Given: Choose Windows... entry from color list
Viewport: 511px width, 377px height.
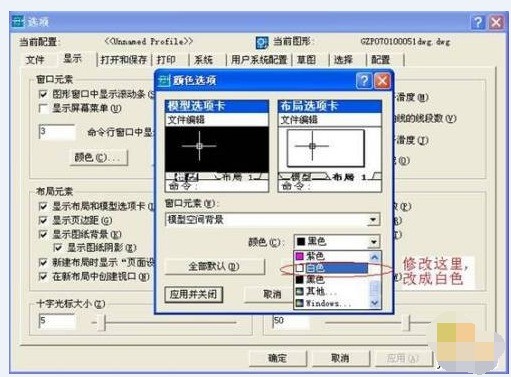Looking at the screenshot, I should (331, 303).
